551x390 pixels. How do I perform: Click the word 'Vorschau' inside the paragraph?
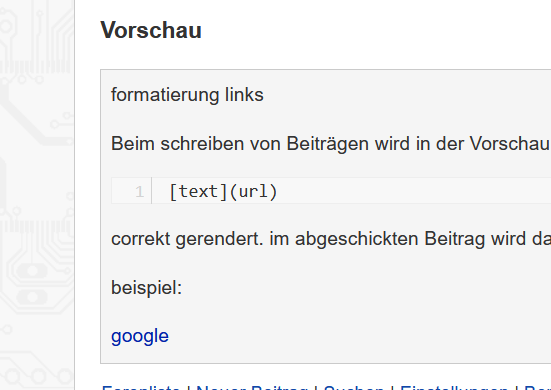(510, 144)
